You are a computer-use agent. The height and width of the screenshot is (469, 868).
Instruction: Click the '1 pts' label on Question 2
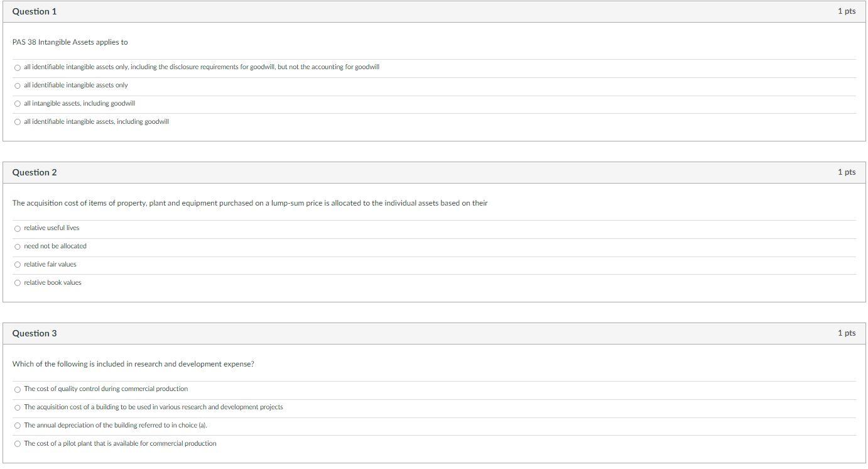coord(846,172)
